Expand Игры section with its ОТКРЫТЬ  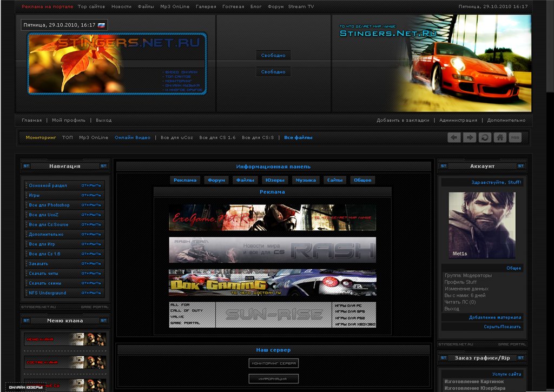click(91, 195)
